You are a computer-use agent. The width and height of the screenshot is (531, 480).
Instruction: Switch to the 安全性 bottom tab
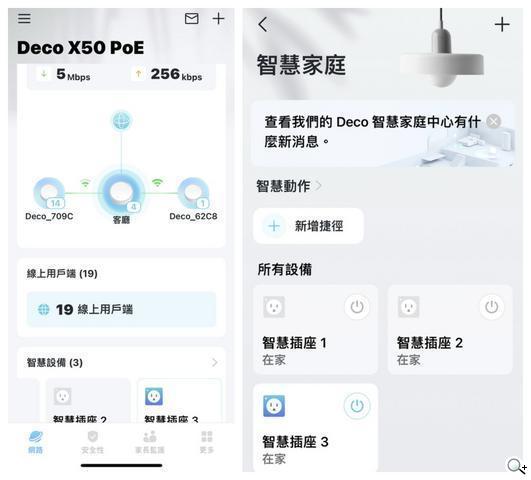tap(92, 442)
